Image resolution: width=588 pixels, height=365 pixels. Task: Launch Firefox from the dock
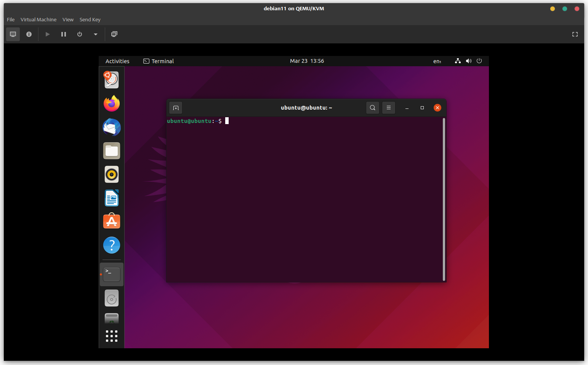pyautogui.click(x=112, y=104)
